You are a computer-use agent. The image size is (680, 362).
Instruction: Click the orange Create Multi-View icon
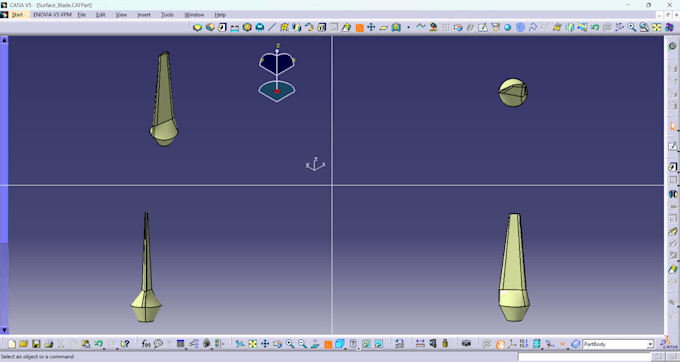coord(328,344)
